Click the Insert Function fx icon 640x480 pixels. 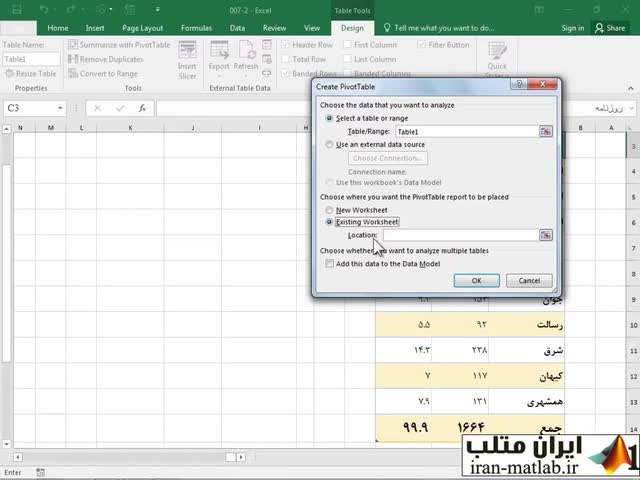(142, 108)
